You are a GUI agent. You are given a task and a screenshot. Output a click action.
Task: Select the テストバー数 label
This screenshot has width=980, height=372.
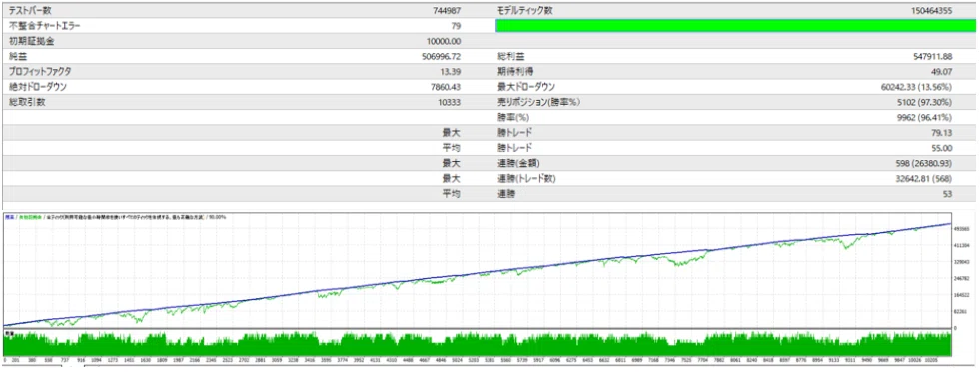click(31, 11)
